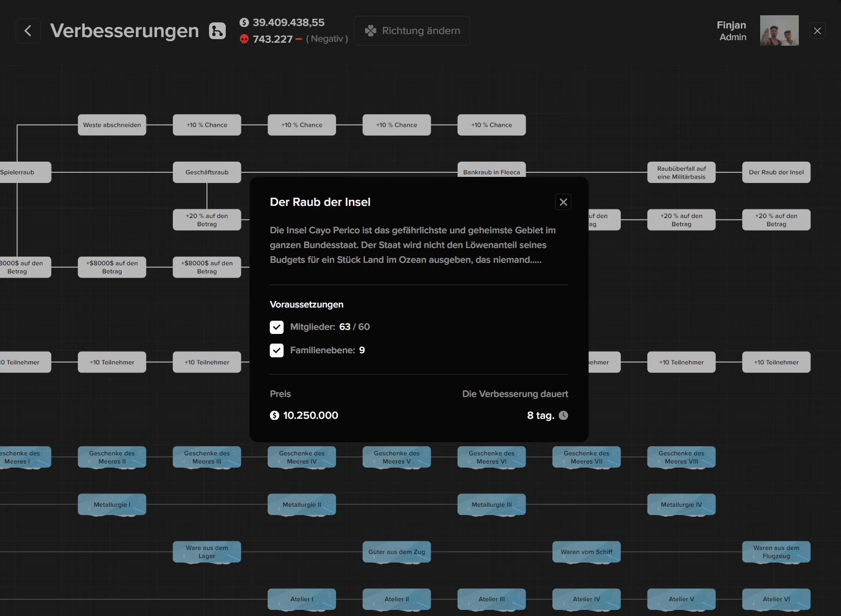Click the Geschenke des Meeres VIII node
841x616 pixels.
(681, 457)
